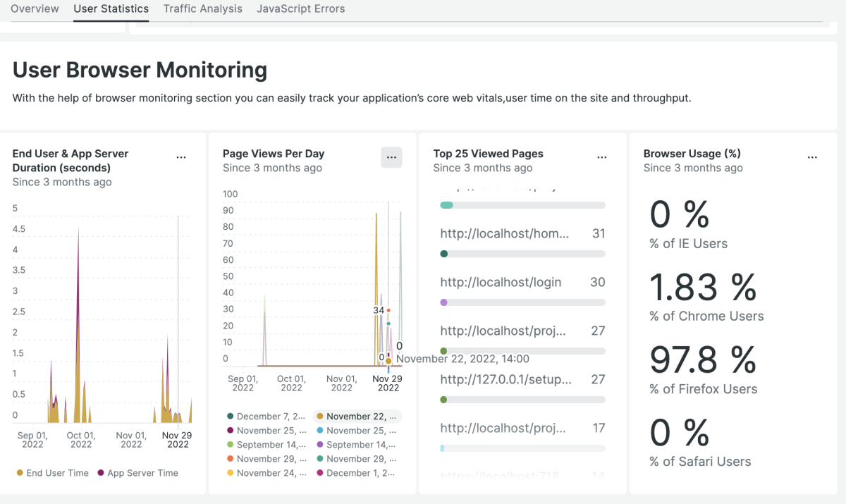Select the User Statistics tab
The height and width of the screenshot is (504, 846).
(111, 9)
